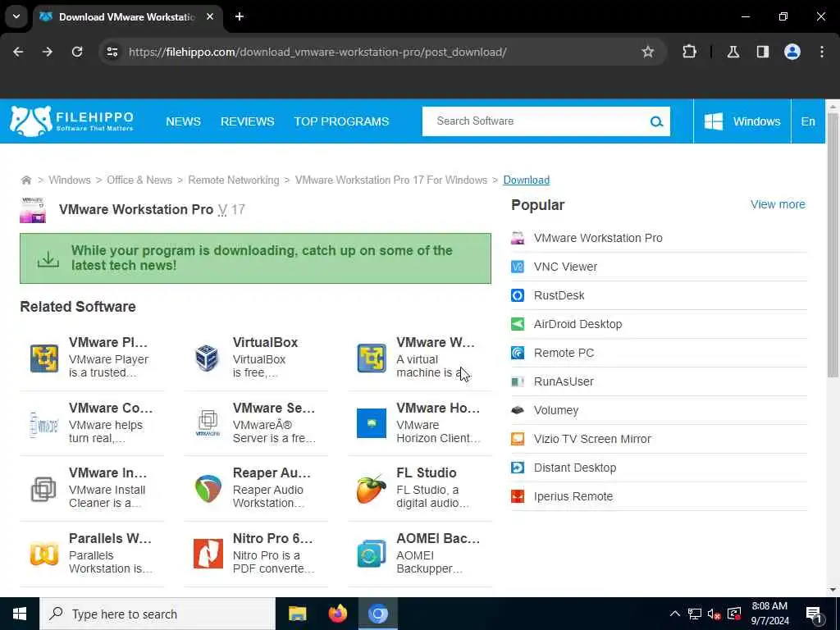Image resolution: width=840 pixels, height=630 pixels.
Task: Click the taskbar search box
Action: (157, 614)
